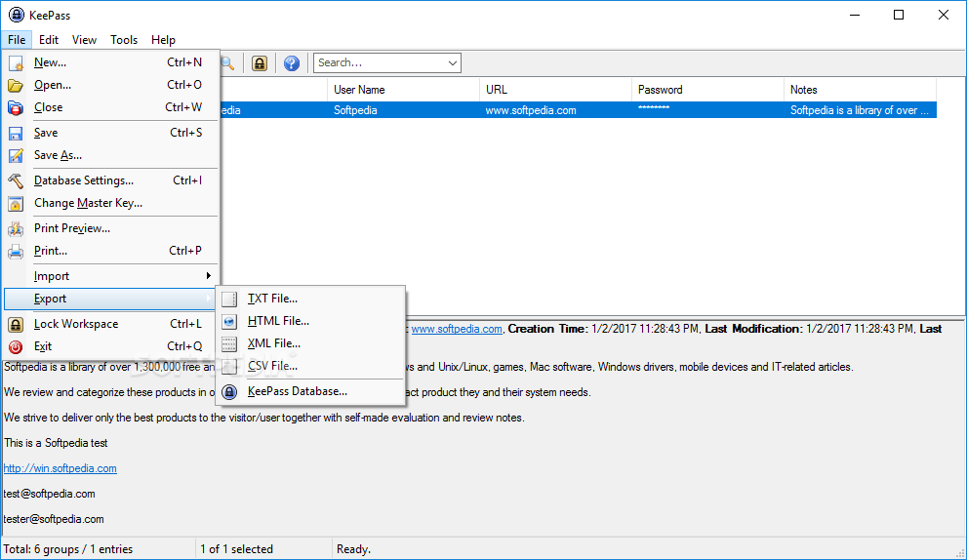
Task: Select Close in the File menu
Action: 111,107
